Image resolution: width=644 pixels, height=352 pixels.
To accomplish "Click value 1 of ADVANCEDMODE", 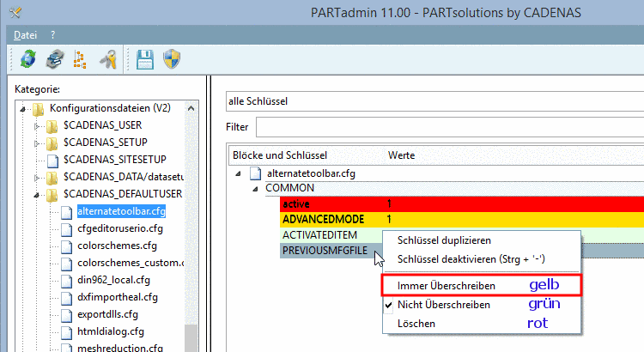I will [389, 219].
